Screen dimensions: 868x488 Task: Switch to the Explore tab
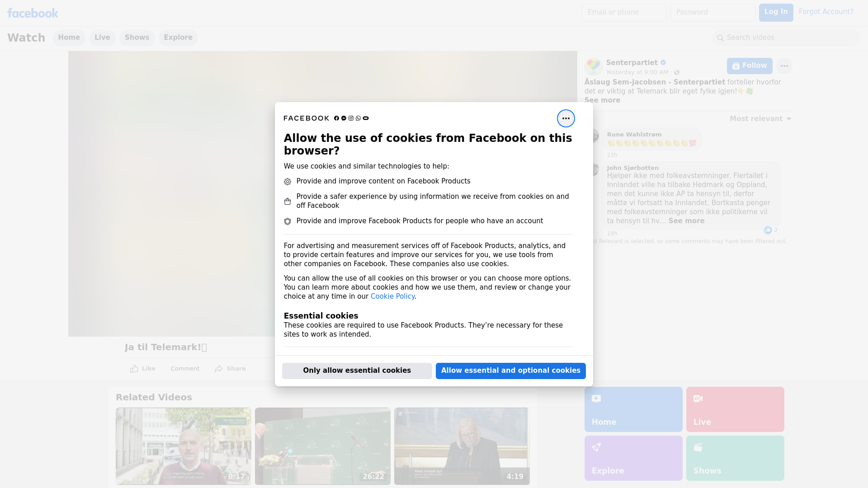click(178, 38)
